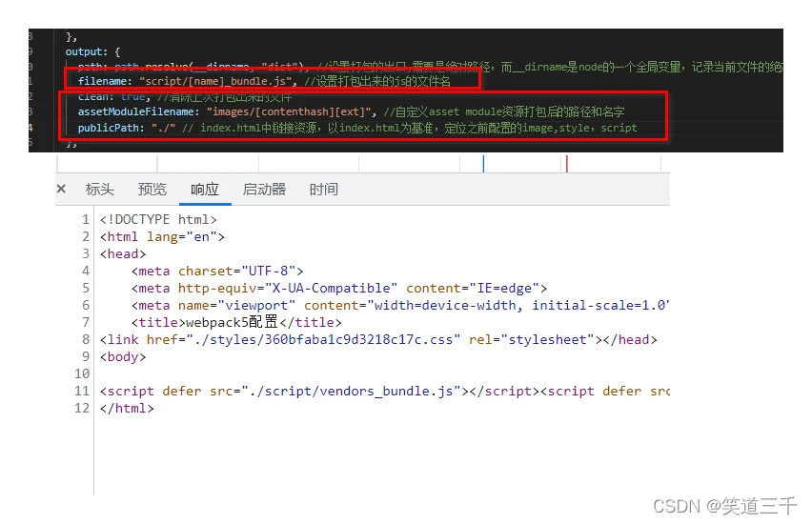The height and width of the screenshot is (524, 812).
Task: Switch to the 标头 tab
Action: (100, 190)
